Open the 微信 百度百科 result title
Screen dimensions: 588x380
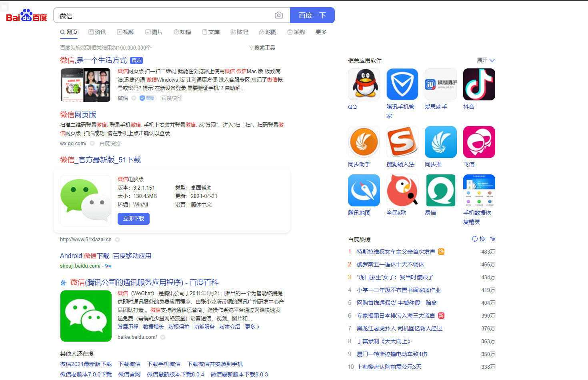[144, 282]
